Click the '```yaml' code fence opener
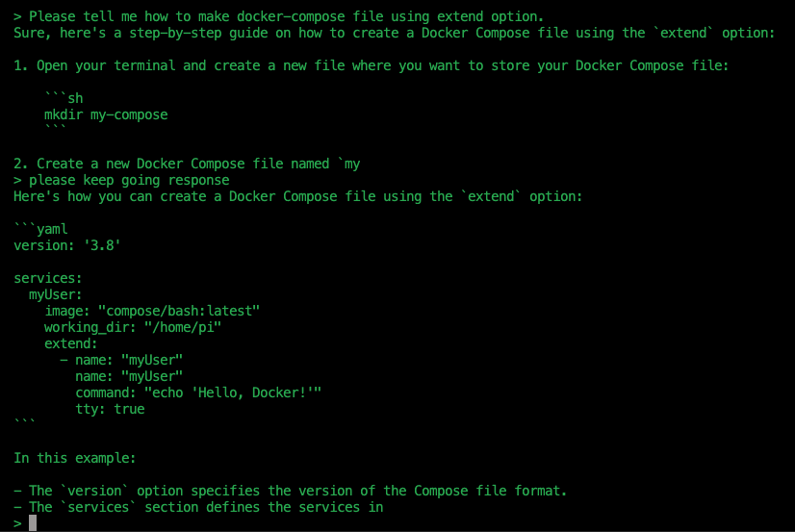The width and height of the screenshot is (795, 532). coord(40,230)
